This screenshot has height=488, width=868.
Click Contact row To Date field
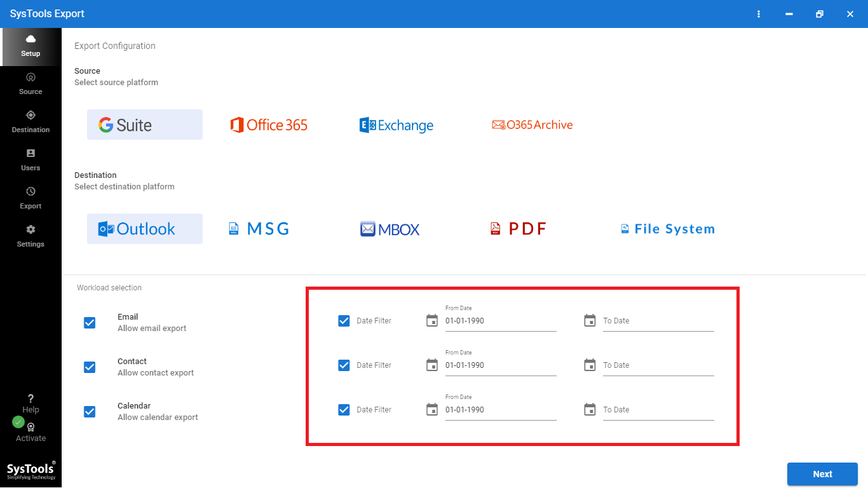click(x=658, y=365)
